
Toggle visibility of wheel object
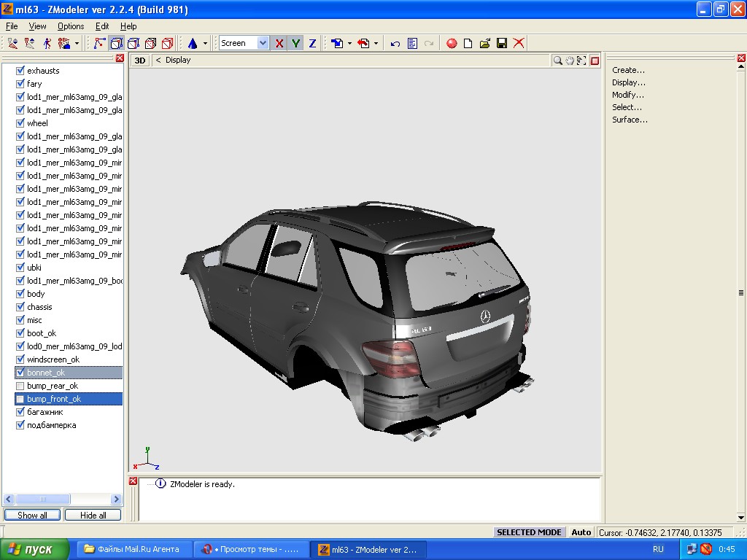20,122
